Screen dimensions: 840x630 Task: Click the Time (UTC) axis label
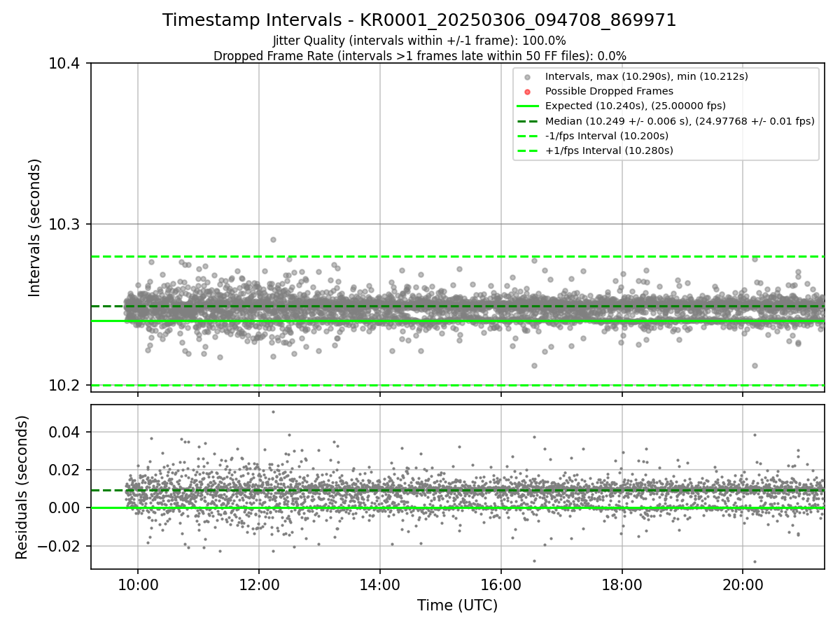457,605
